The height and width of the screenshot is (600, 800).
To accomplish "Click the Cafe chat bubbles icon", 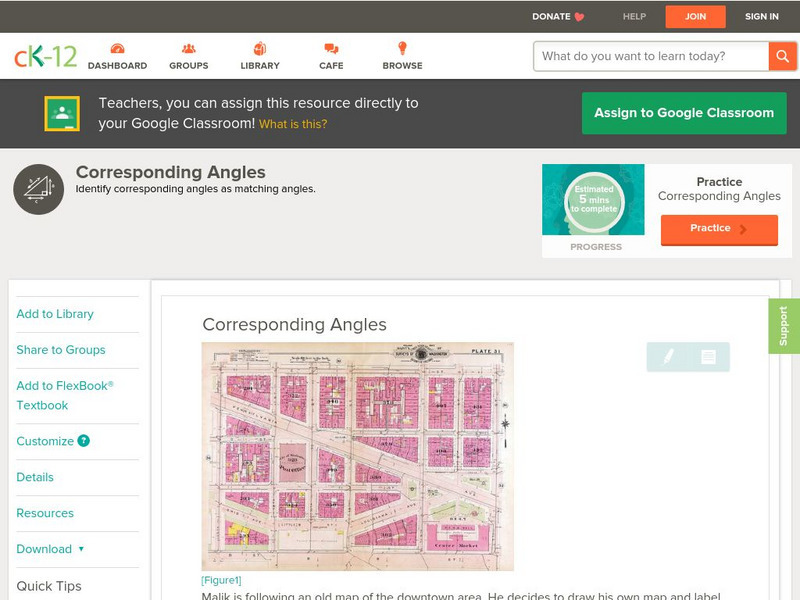I will [331, 49].
